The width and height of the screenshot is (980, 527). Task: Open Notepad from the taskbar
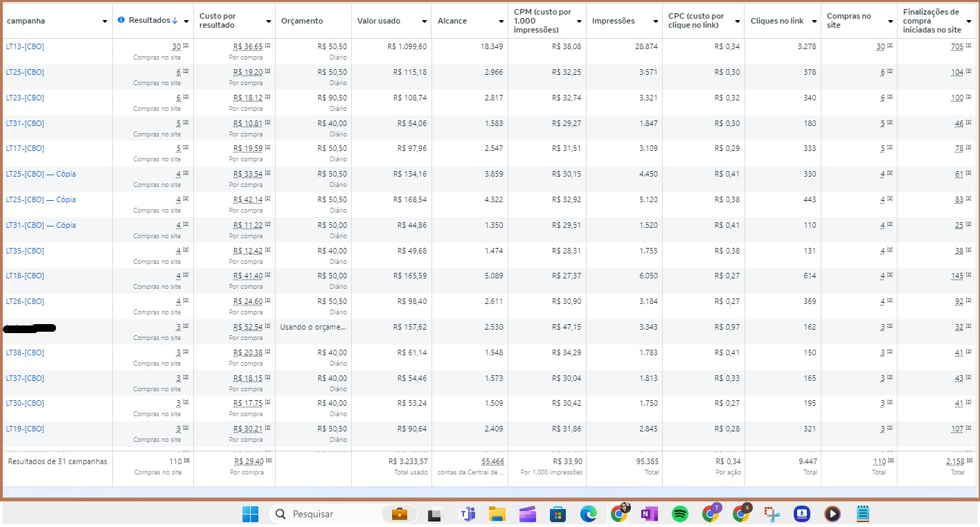pos(863,514)
